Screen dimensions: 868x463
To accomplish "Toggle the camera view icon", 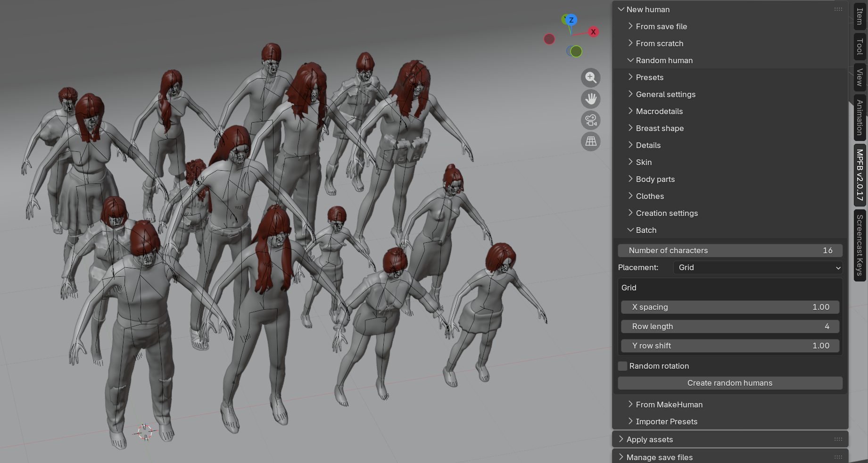I will pyautogui.click(x=590, y=120).
